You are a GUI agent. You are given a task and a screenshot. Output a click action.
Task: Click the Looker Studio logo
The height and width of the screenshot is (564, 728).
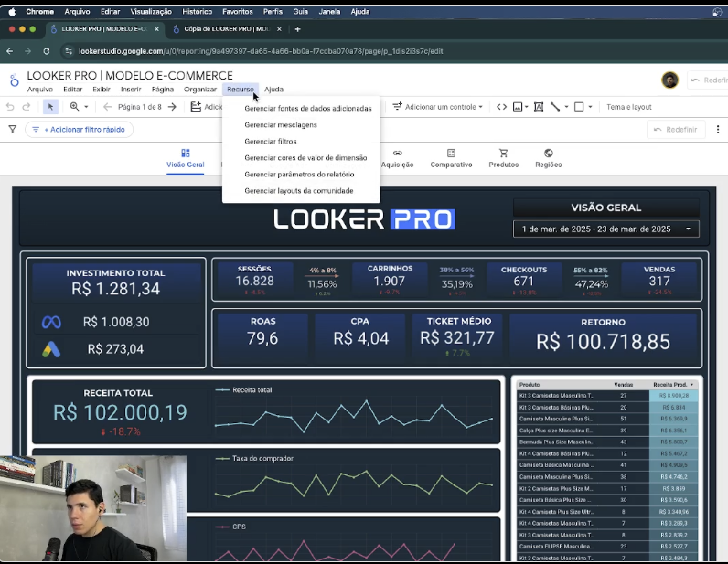pyautogui.click(x=15, y=80)
